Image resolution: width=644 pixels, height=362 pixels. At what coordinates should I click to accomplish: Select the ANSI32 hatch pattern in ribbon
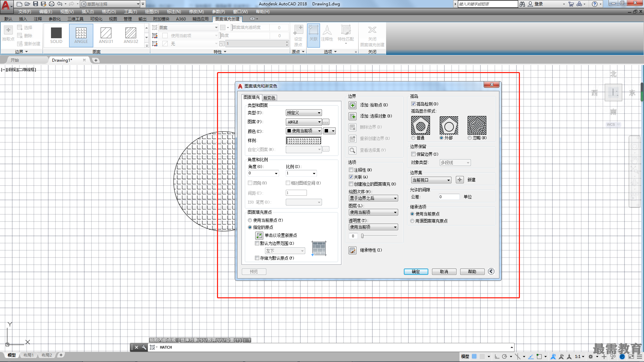(131, 35)
